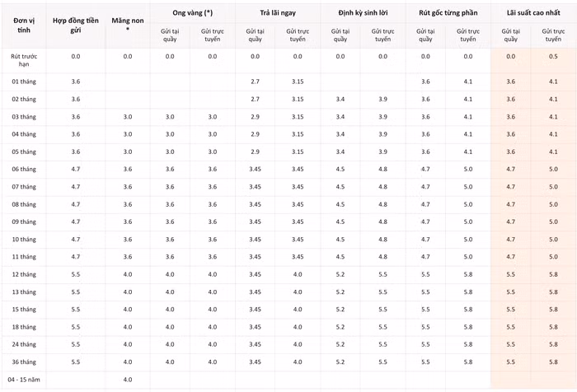Select the "06 tháng" row label
Viewport: 577px width, 392px height.
pyautogui.click(x=23, y=169)
